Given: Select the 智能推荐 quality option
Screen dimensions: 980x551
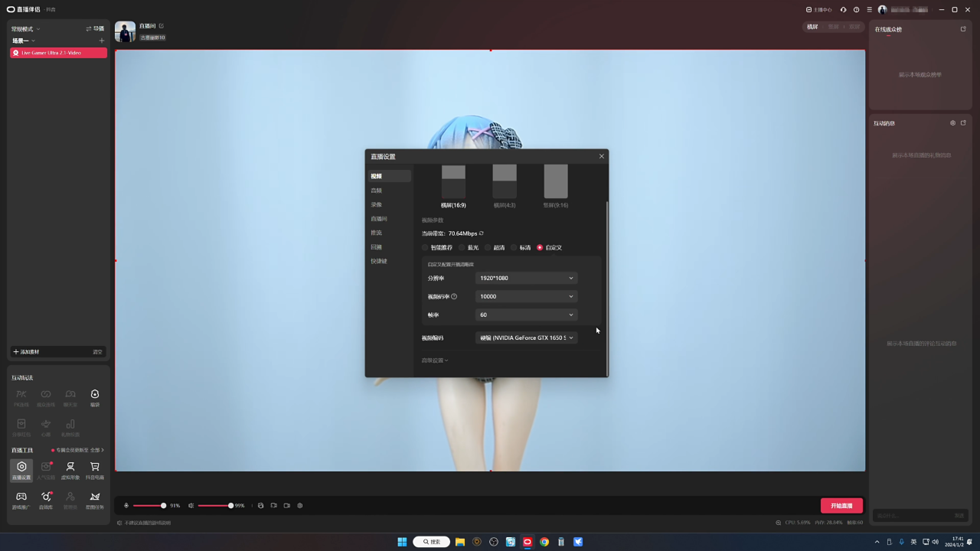Looking at the screenshot, I should (x=437, y=248).
